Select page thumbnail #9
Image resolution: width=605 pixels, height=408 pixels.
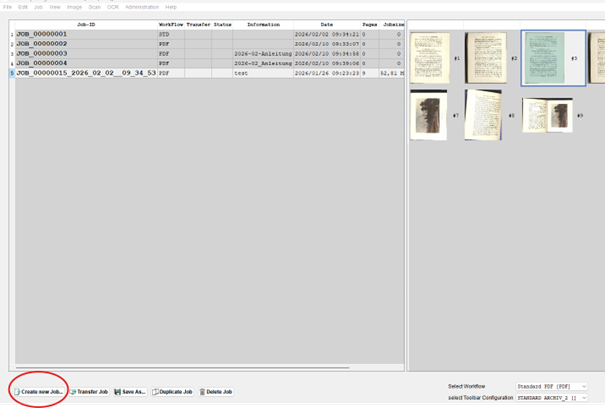coord(547,115)
